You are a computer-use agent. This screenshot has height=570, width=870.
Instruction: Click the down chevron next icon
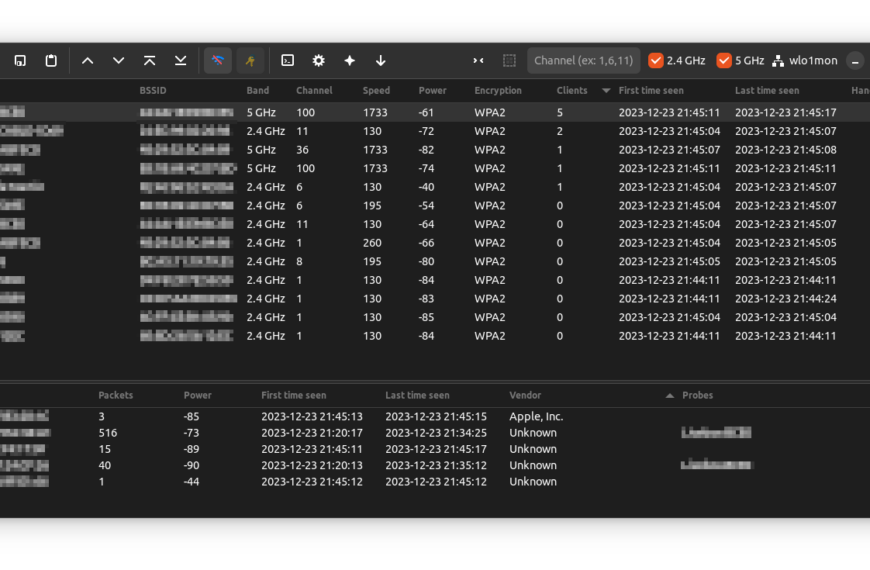coord(119,60)
